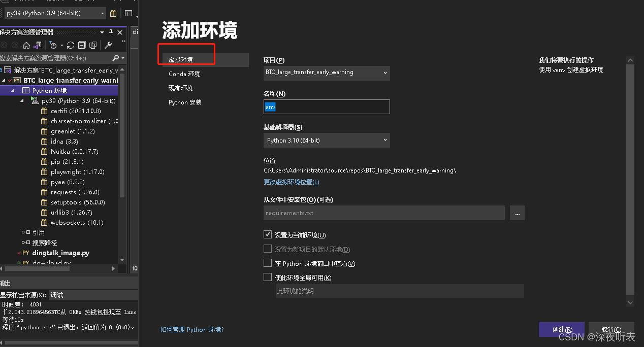This screenshot has height=347, width=644.
Task: Open Solution Explorer properties via wrench icon
Action: coord(108,45)
